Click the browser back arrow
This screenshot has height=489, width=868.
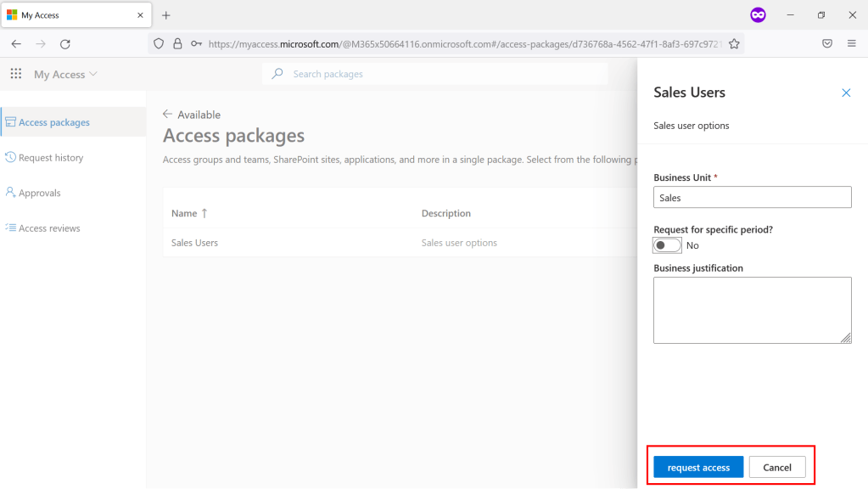pyautogui.click(x=16, y=43)
